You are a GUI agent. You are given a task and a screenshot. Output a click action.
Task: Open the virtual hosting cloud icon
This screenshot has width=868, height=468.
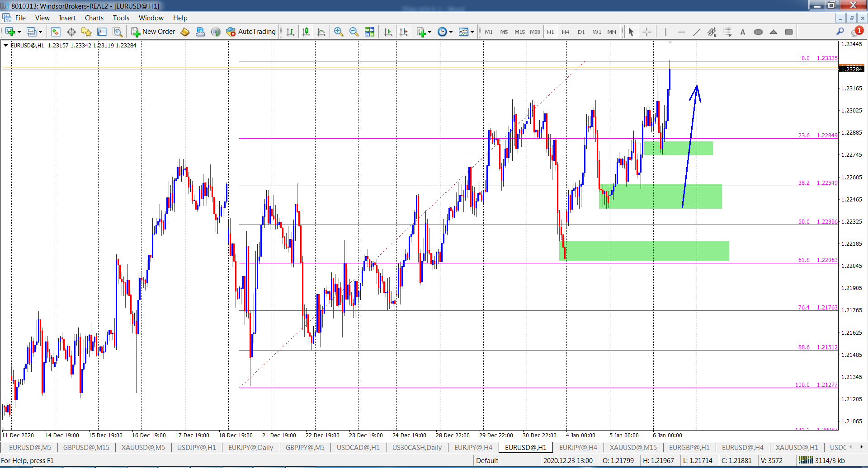coord(200,32)
